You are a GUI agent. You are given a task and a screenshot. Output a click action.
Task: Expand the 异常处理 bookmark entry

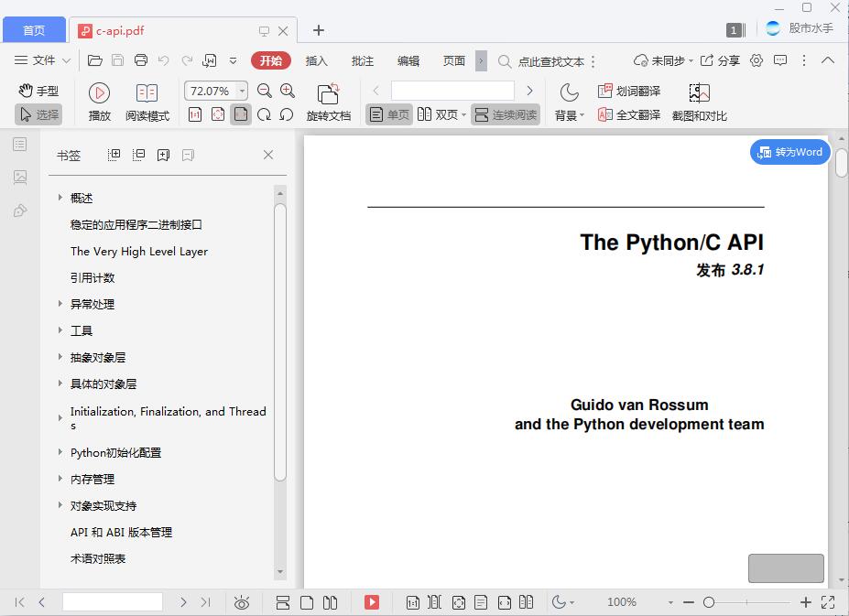60,304
